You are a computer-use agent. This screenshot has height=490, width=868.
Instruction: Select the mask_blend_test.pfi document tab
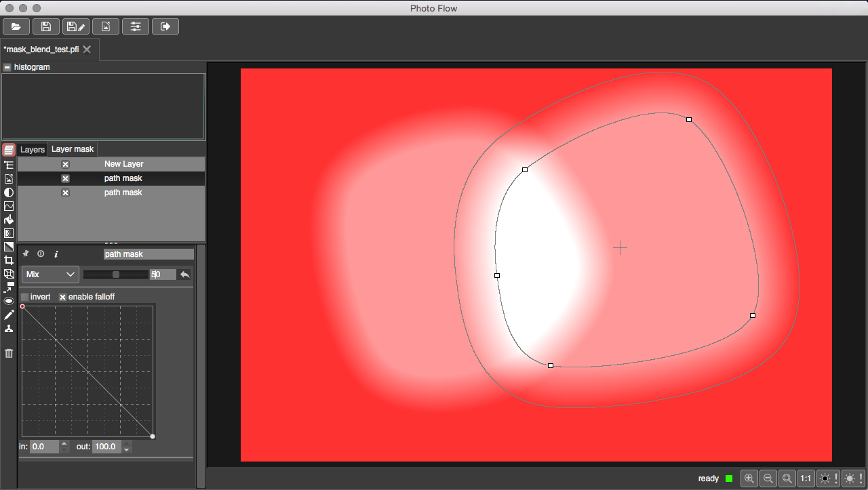coord(41,49)
